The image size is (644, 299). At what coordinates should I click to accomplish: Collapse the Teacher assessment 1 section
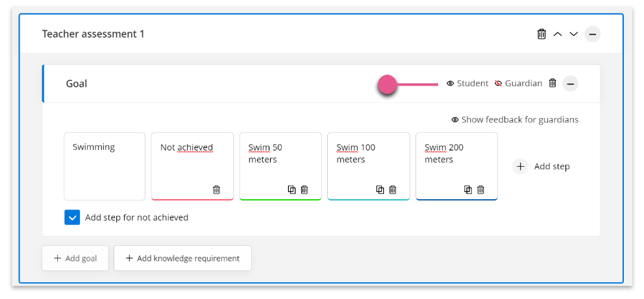tap(592, 34)
